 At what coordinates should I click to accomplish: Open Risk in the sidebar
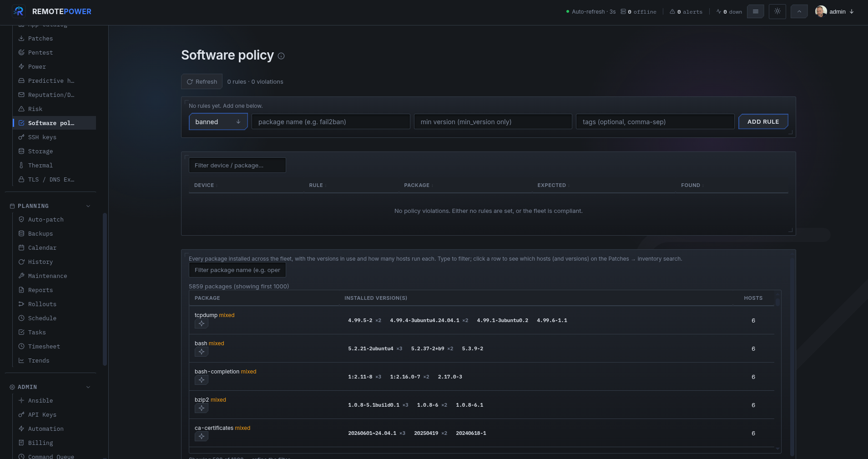55,109
